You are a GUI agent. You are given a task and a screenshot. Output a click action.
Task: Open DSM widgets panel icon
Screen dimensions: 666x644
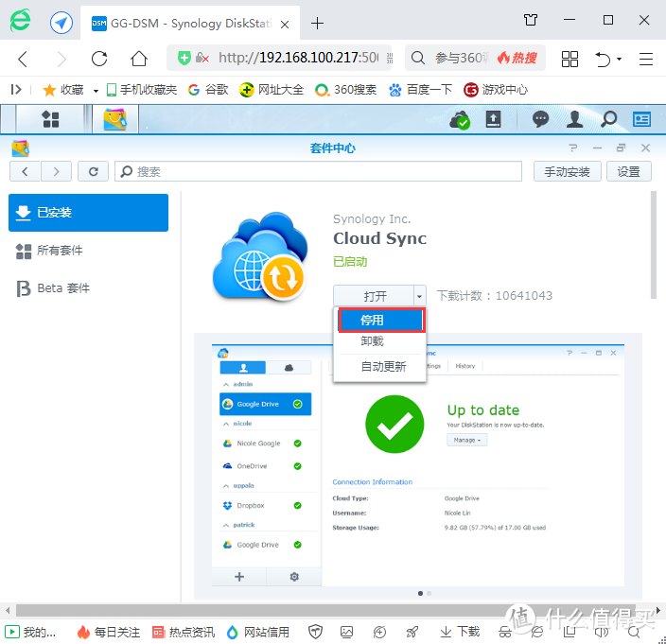641,119
